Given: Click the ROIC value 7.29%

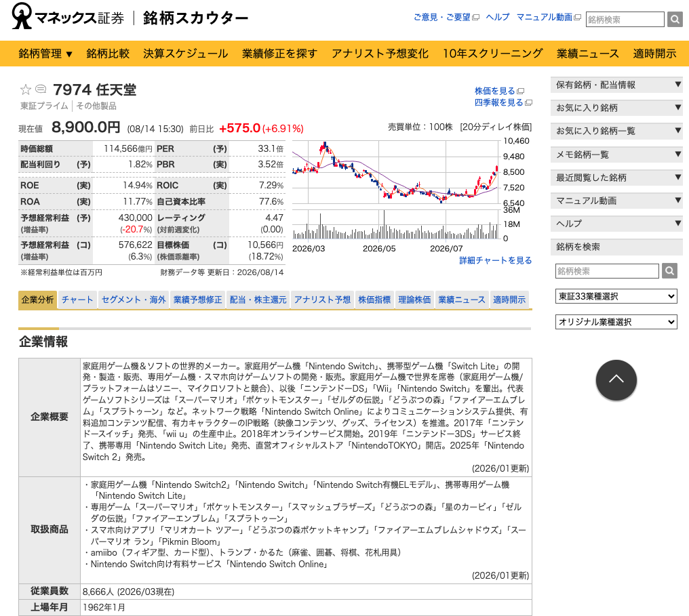Looking at the screenshot, I should pyautogui.click(x=271, y=185).
